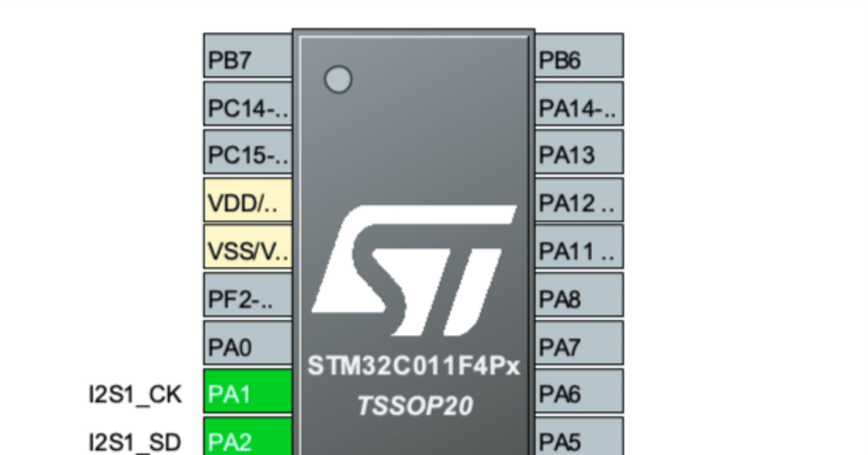Select pin PA11
868x455 pixels.
coord(580,249)
